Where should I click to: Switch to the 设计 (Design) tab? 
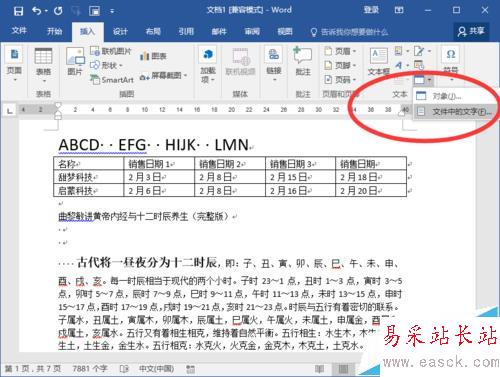click(x=120, y=32)
